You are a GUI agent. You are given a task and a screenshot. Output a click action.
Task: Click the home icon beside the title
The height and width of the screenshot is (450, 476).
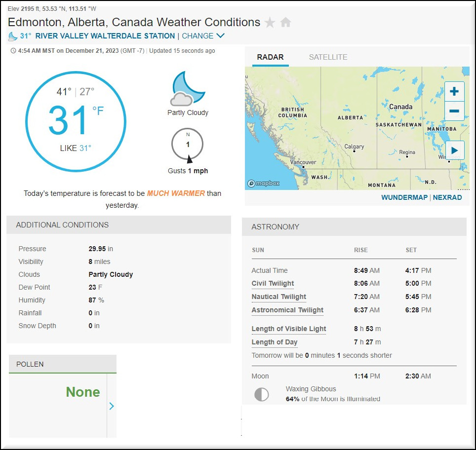pyautogui.click(x=285, y=22)
